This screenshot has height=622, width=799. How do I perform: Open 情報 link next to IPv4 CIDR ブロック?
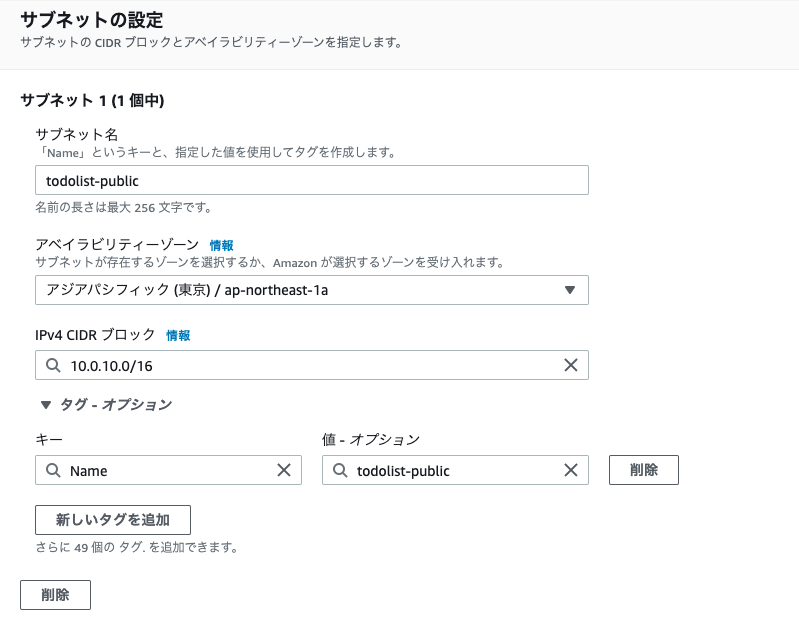click(178, 335)
